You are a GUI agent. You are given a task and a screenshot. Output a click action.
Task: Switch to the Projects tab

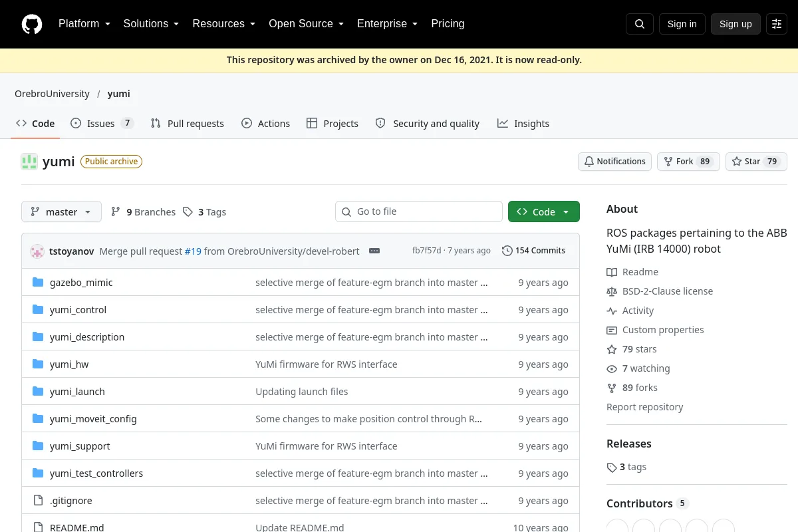(x=332, y=124)
